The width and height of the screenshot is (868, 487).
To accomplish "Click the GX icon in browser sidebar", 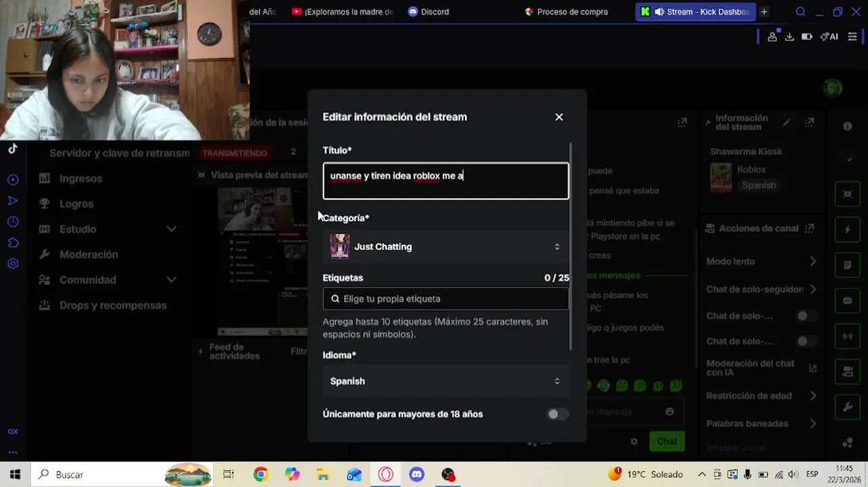I will coord(13,431).
